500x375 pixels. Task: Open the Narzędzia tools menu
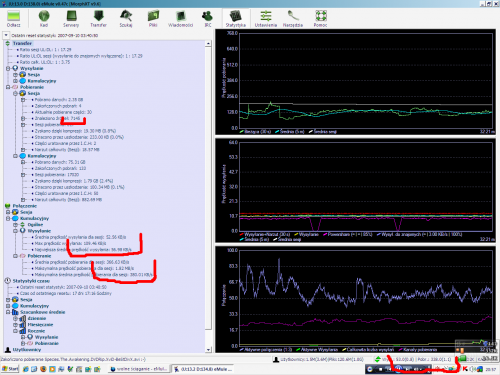tap(293, 18)
